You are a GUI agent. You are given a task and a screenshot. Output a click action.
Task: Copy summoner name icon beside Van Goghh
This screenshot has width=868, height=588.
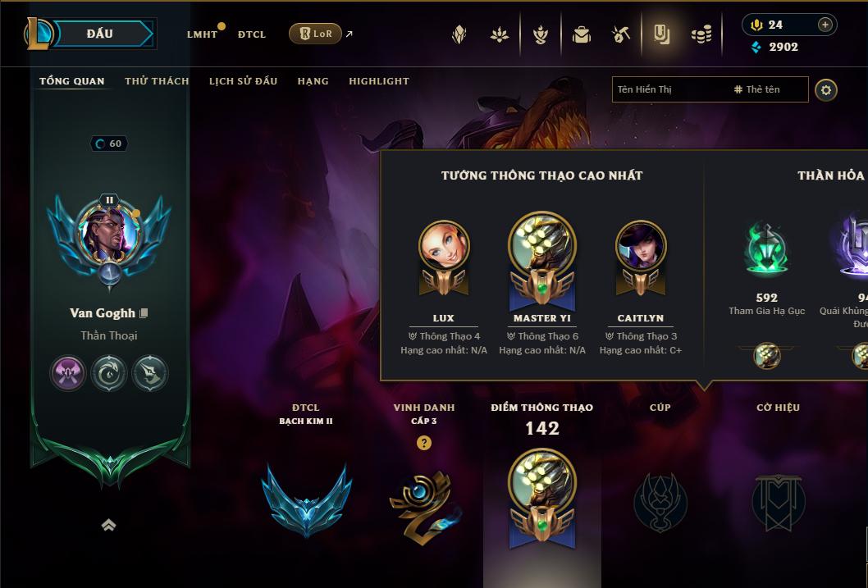coord(144,313)
